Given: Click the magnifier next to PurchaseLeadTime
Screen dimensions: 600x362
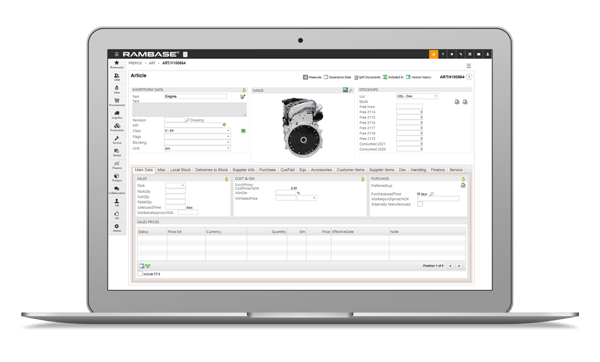Looking at the screenshot, I should pyautogui.click(x=432, y=194).
